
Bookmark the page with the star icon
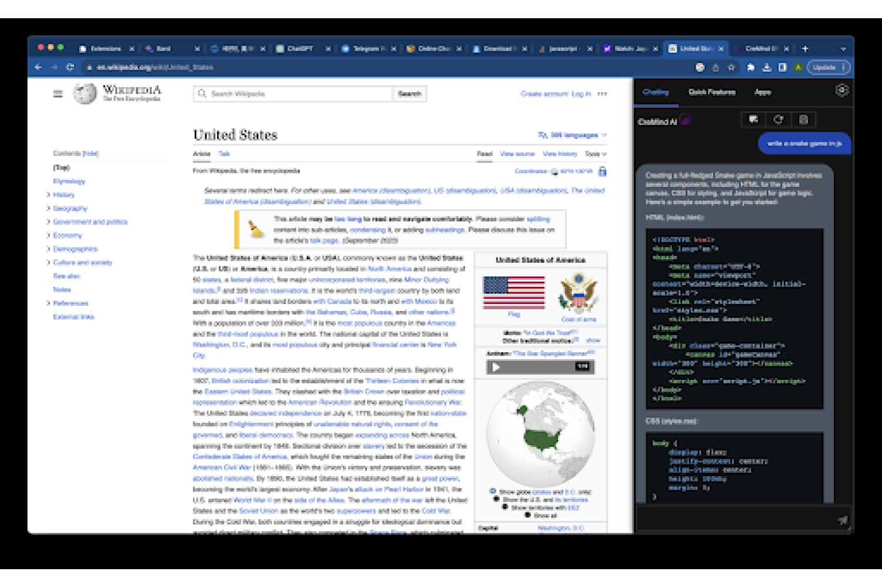pyautogui.click(x=731, y=68)
